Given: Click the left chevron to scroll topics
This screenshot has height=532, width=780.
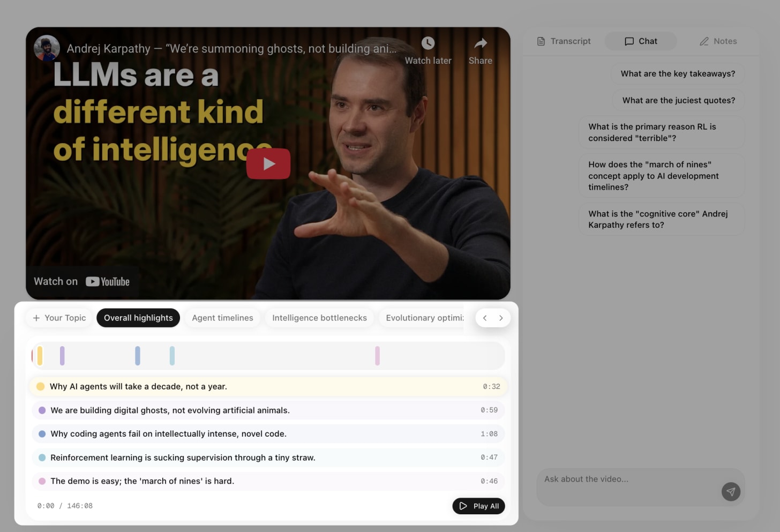Looking at the screenshot, I should pyautogui.click(x=485, y=318).
